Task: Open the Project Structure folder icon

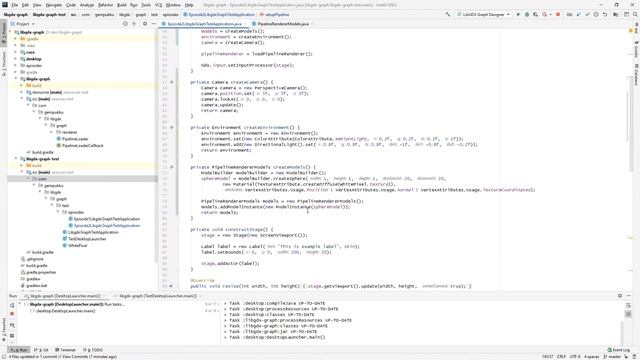Action: [x=616, y=14]
